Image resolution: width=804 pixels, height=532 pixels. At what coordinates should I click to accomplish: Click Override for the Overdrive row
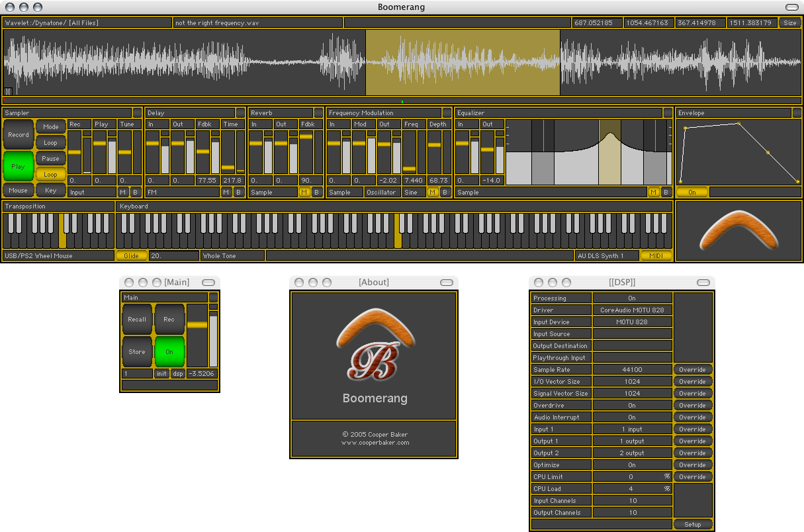click(693, 406)
